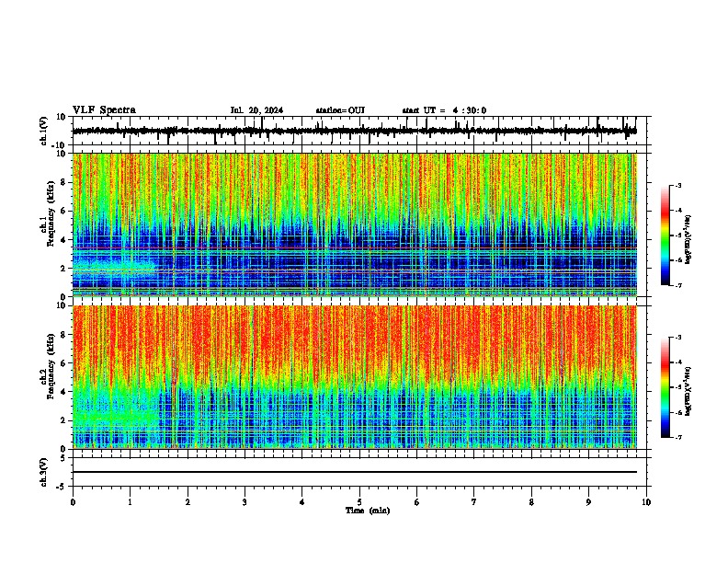Viewport: 728px width, 563px height.
Task: Click the "2" kHz tick of ch.1 spectrogram
Action: point(63,268)
